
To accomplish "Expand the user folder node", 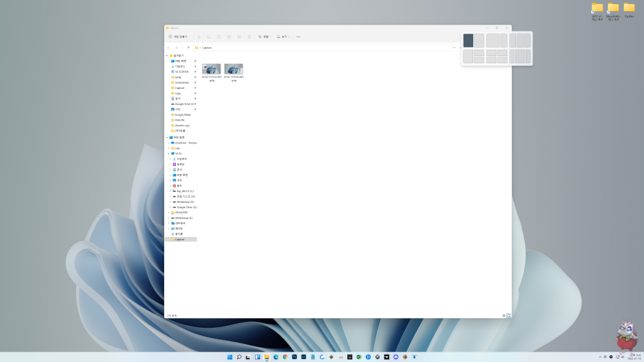I will [168, 148].
